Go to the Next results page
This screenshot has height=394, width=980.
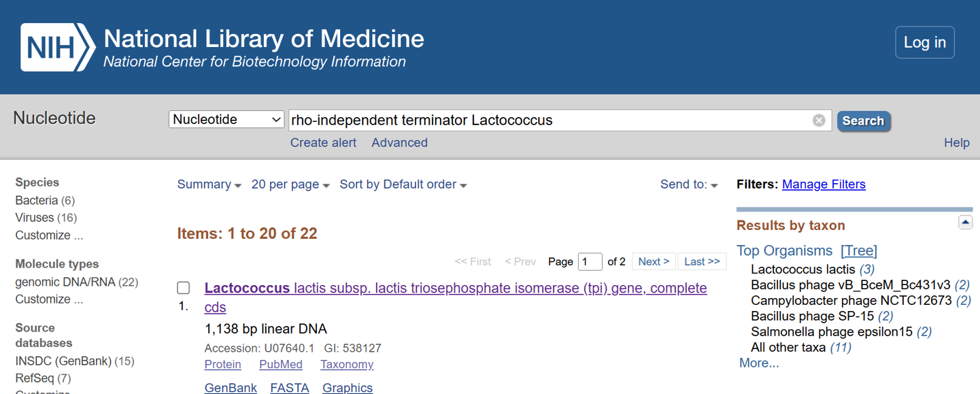(654, 261)
